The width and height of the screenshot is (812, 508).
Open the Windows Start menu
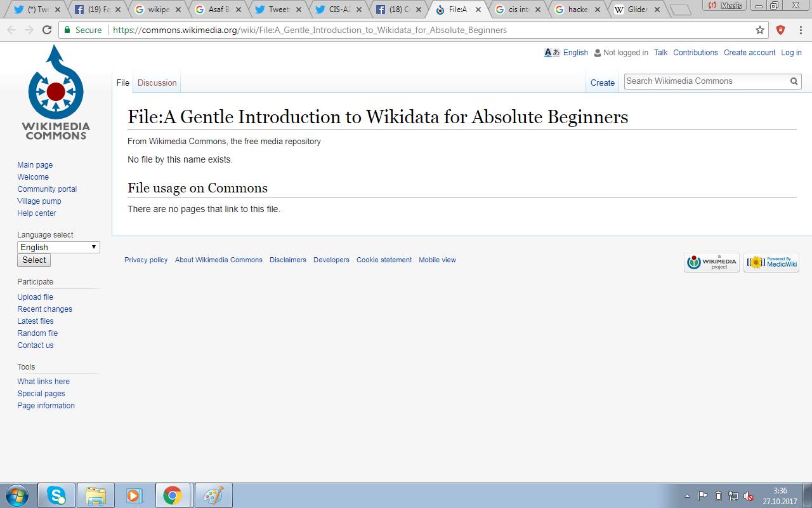16,495
